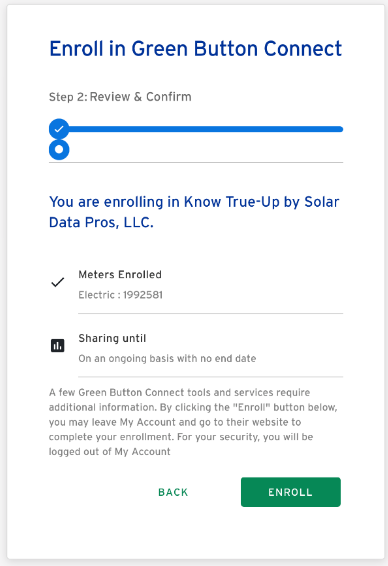Viewport: 388px width, 566px height.
Task: Select the Step 2: Review & Confirm label
Action: 120,97
